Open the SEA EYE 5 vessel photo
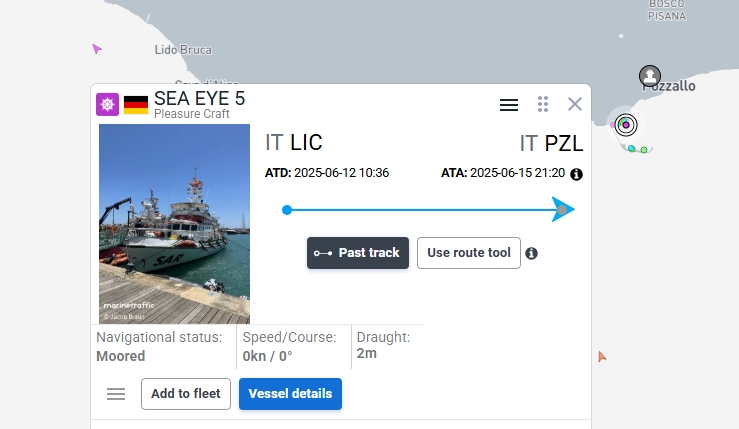 tap(174, 224)
